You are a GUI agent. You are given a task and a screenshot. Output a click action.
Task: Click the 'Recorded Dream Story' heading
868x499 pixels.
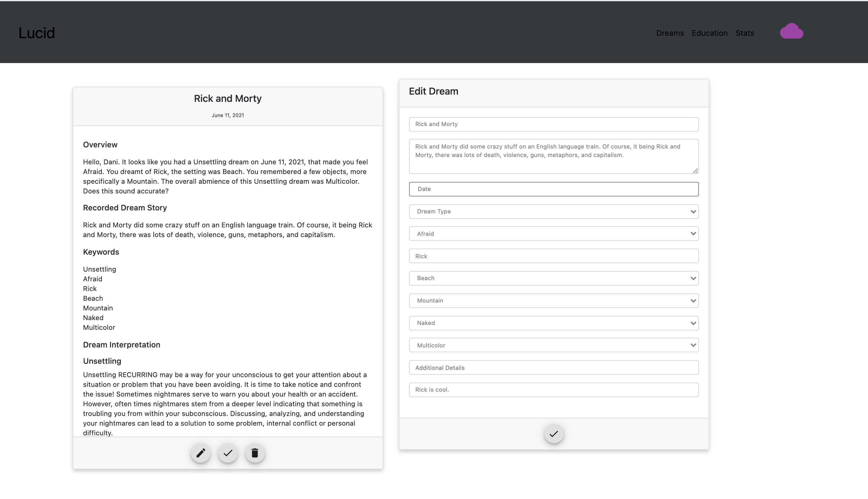(125, 208)
